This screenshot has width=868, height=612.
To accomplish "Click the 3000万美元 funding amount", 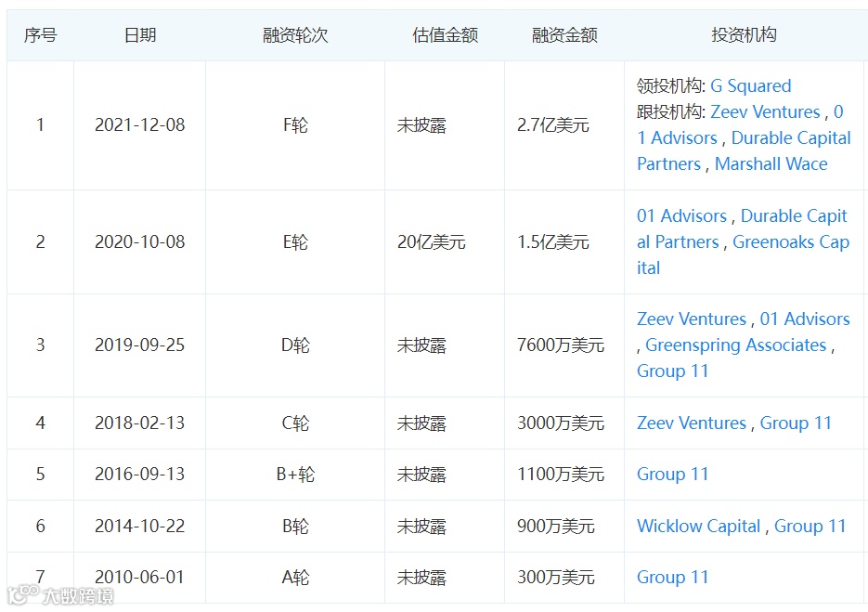I will (560, 423).
